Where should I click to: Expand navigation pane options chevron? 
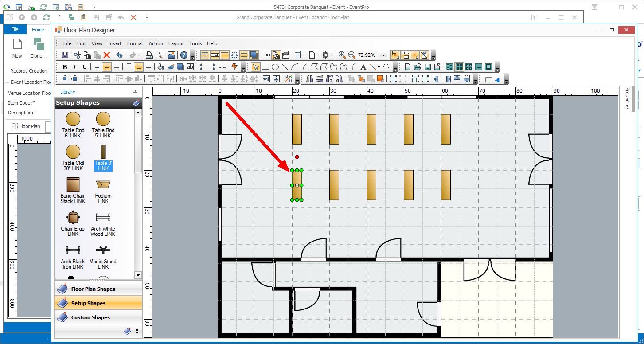[137, 331]
